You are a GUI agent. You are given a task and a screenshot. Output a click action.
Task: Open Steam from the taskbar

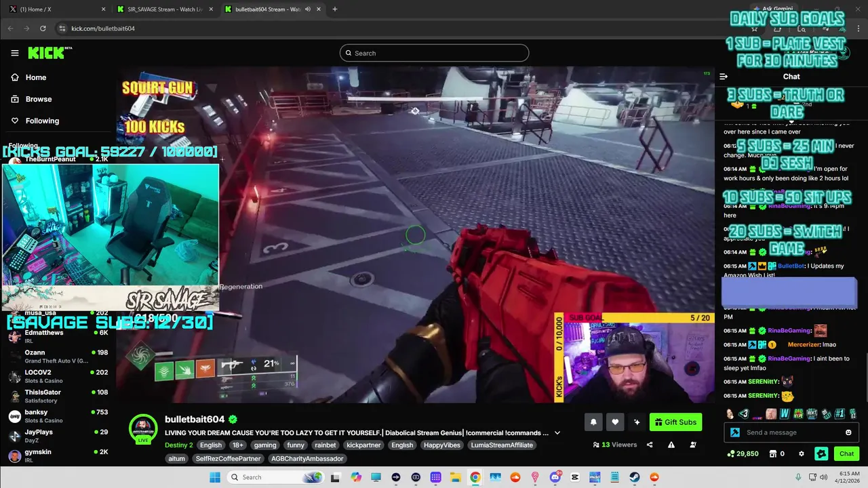tap(634, 477)
